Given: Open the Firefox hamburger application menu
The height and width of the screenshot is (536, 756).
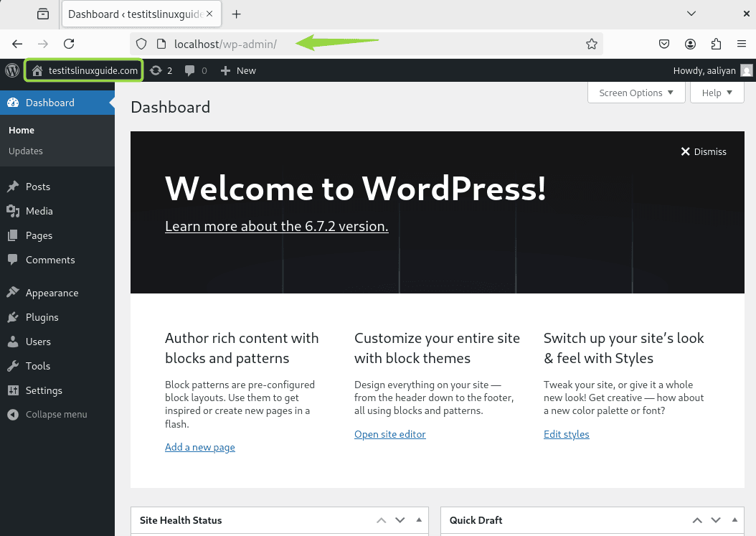Looking at the screenshot, I should click(742, 44).
